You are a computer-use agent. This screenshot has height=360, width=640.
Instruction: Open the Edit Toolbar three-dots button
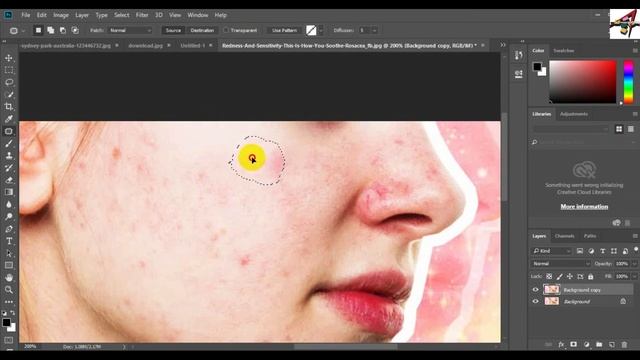tap(9, 302)
